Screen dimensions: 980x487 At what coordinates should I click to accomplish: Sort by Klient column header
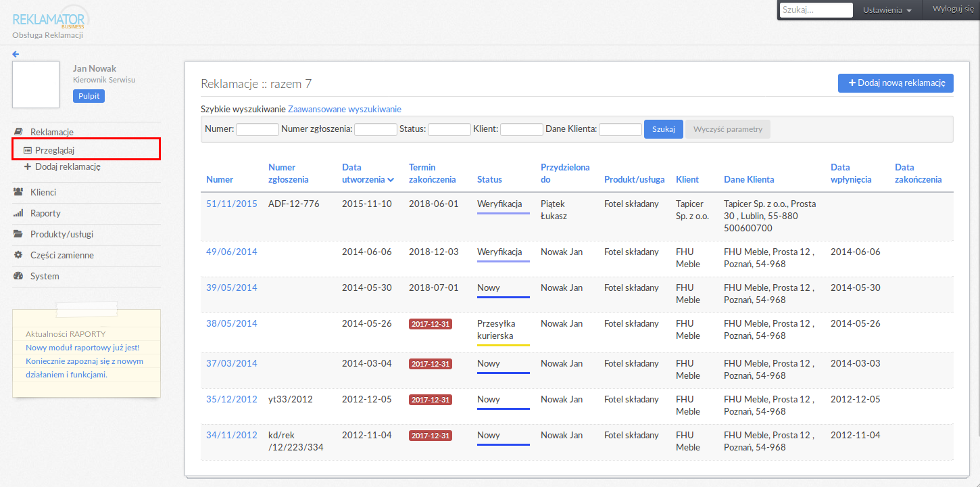point(687,179)
